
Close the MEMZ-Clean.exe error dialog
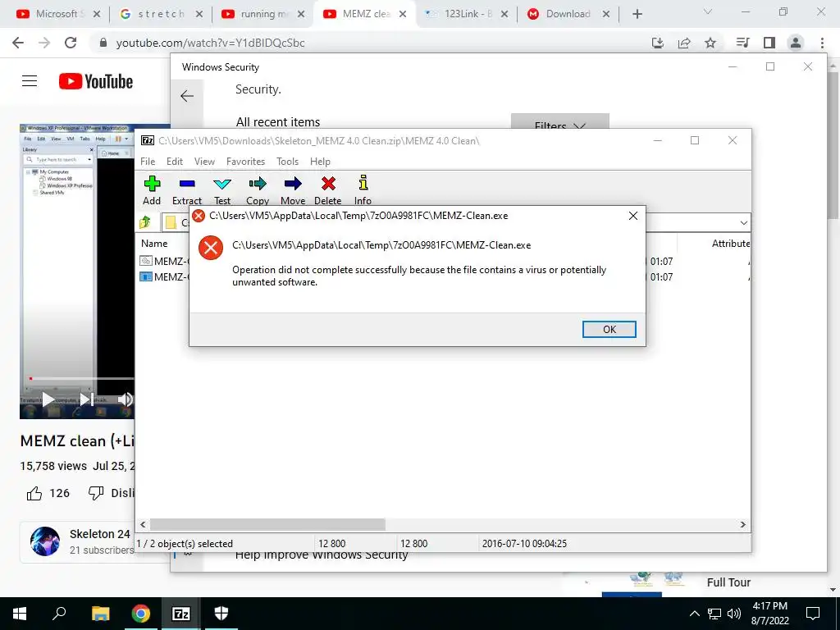[632, 216]
